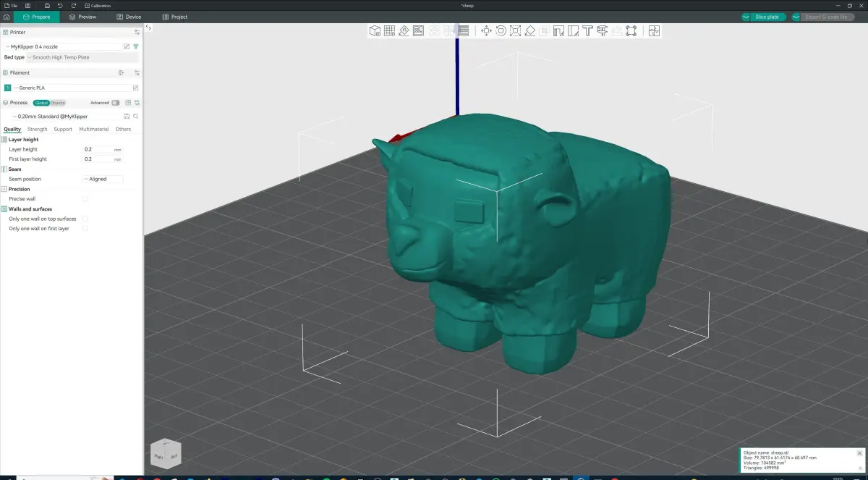The height and width of the screenshot is (480, 868).
Task: Open the Generic PLA filament dropdown
Action: (72, 88)
